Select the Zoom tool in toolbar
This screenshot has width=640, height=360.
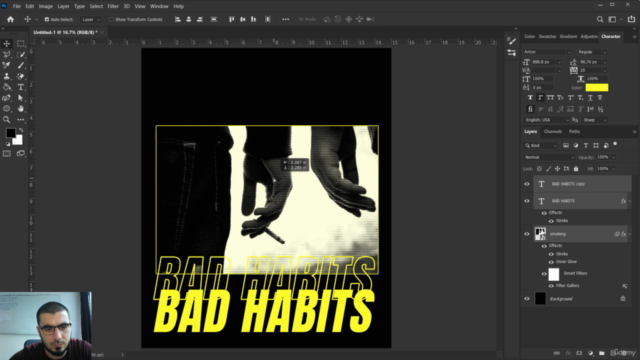(x=7, y=120)
